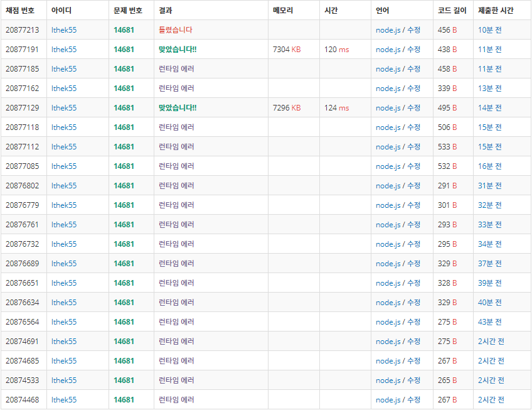The height and width of the screenshot is (410, 532).
Task: Click 수정 link in the 495 B row
Action: coord(413,108)
